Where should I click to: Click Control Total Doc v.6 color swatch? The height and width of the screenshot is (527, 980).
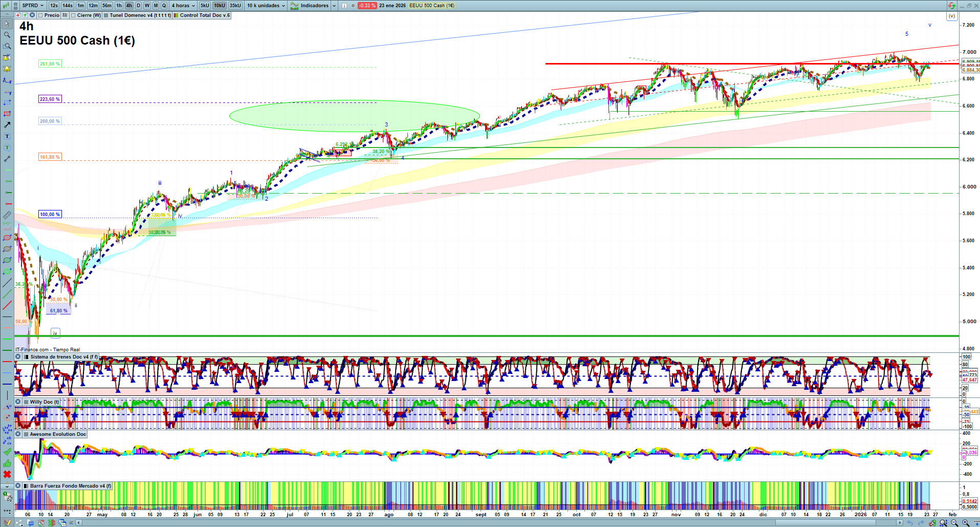click(x=176, y=15)
